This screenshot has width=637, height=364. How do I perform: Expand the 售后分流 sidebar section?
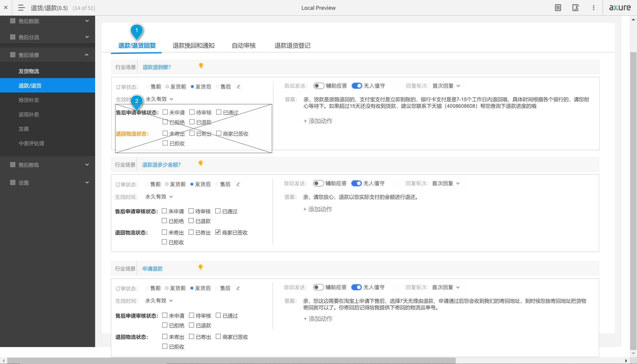coord(87,37)
